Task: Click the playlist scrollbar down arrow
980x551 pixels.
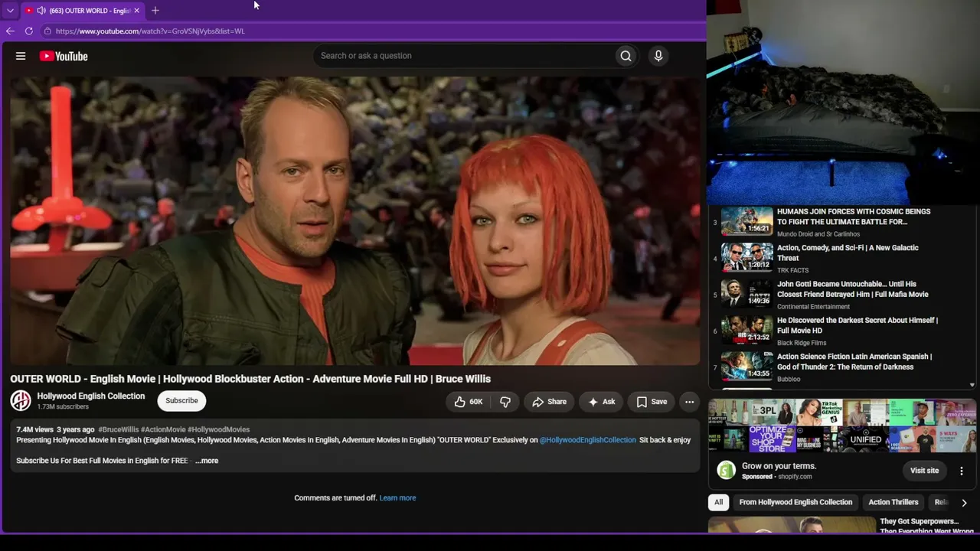Action: [972, 385]
